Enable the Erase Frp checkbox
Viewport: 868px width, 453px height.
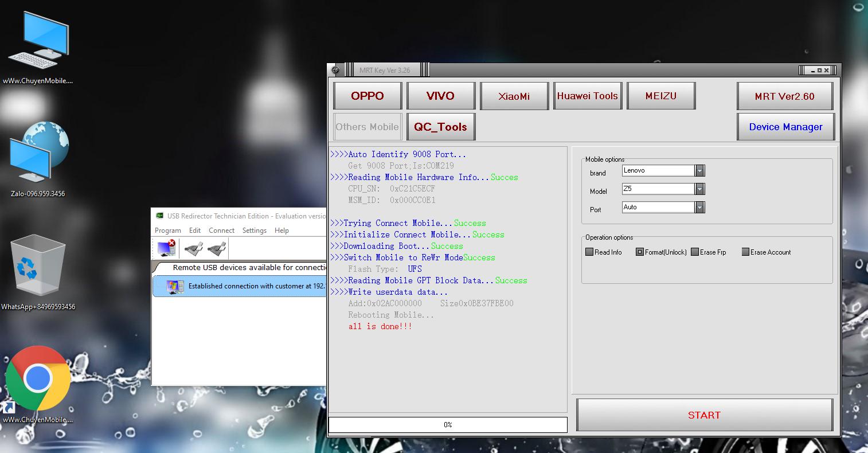click(695, 252)
